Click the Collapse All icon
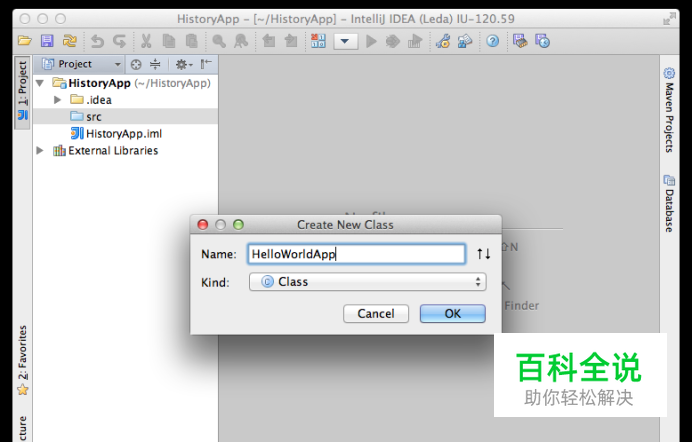The width and height of the screenshot is (692, 442). [x=155, y=64]
